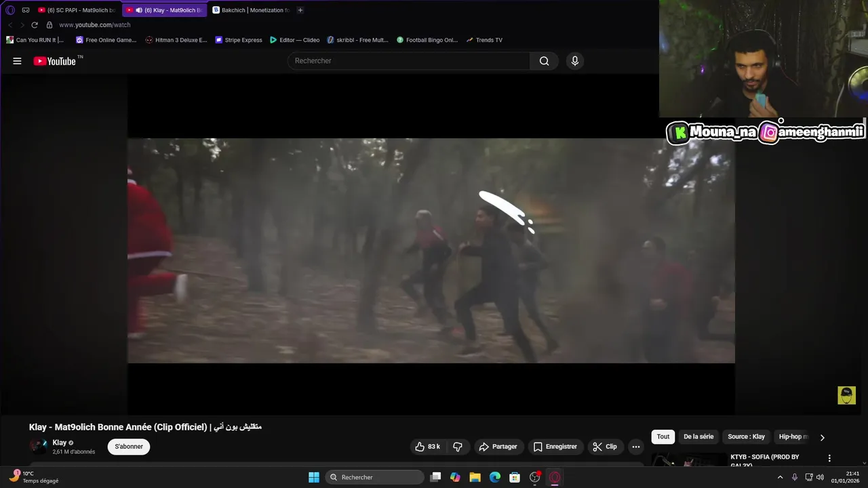Select the Source : Klay filter chip
The height and width of the screenshot is (488, 868).
click(x=747, y=437)
